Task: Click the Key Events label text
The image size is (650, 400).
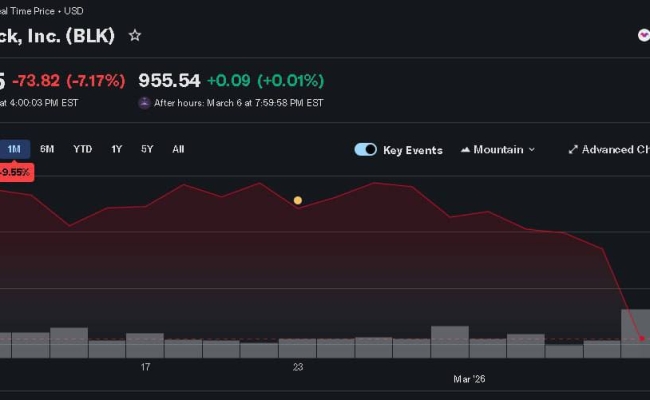Action: click(412, 150)
